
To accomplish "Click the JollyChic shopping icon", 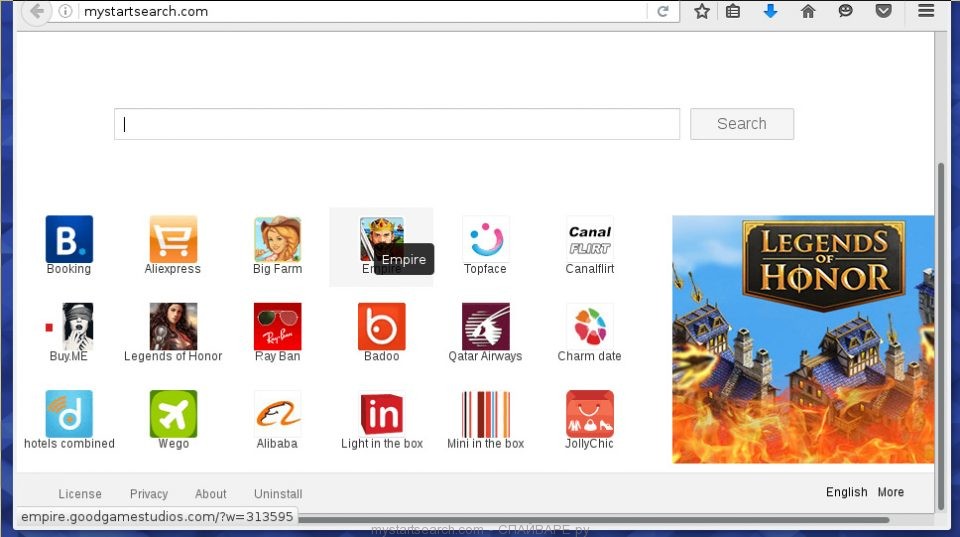I will click(x=589, y=413).
